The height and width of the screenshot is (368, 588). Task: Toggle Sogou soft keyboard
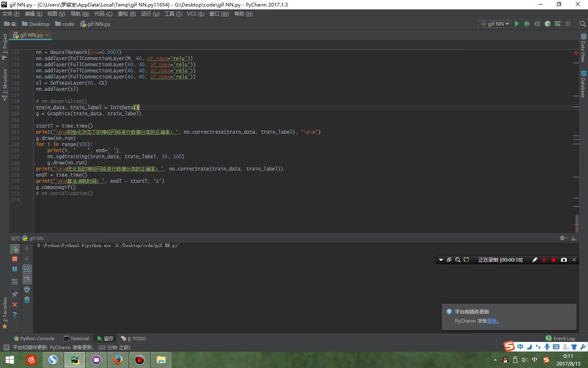click(556, 347)
